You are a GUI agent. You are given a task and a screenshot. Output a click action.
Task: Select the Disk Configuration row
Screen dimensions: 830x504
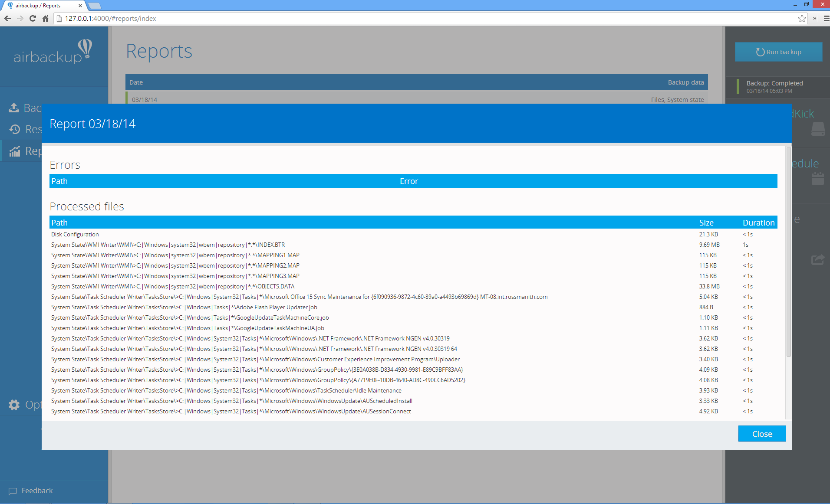[x=413, y=234]
